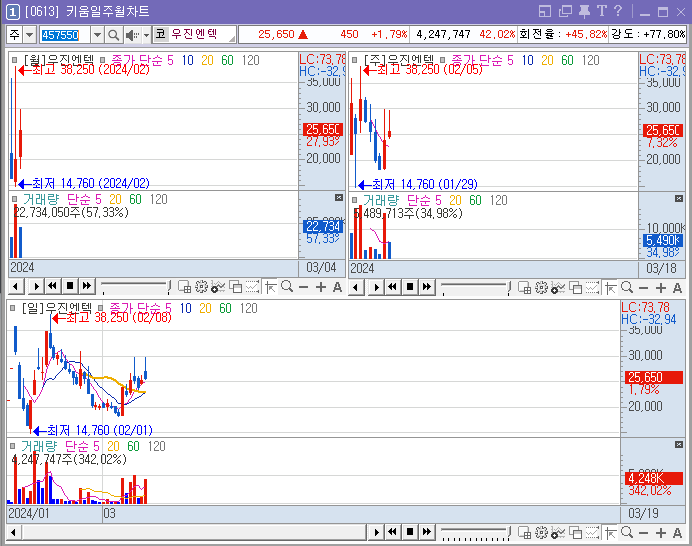Viewport: 692px width, 546px height.
Task: Rewind the daily chart playback
Action: point(393,532)
